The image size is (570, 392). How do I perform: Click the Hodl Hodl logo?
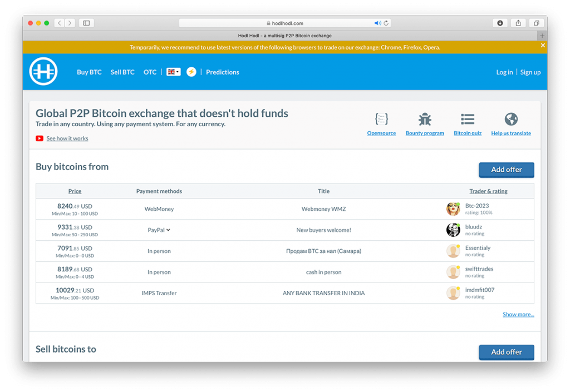click(43, 72)
